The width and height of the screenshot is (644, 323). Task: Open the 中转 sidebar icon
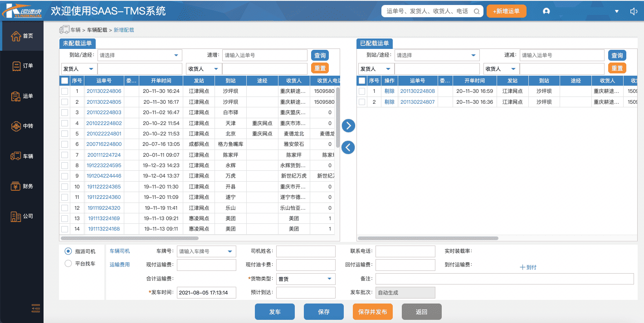(x=16, y=126)
